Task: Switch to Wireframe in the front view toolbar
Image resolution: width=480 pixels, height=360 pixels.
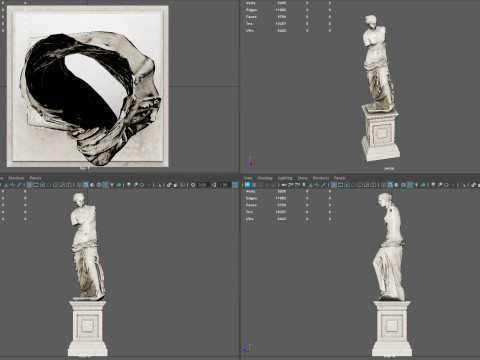Action: [x=79, y=185]
